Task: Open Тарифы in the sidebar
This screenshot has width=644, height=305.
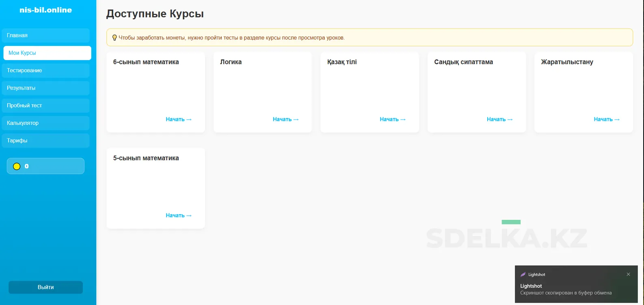Action: click(45, 140)
